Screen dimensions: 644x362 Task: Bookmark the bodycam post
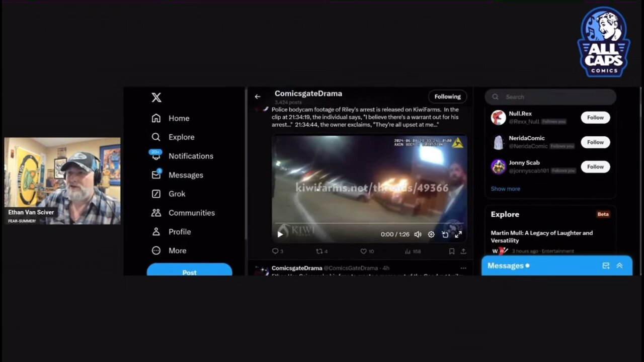451,251
